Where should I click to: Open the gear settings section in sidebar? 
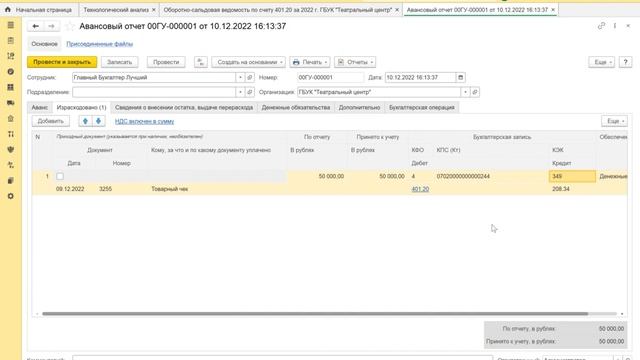point(11,196)
